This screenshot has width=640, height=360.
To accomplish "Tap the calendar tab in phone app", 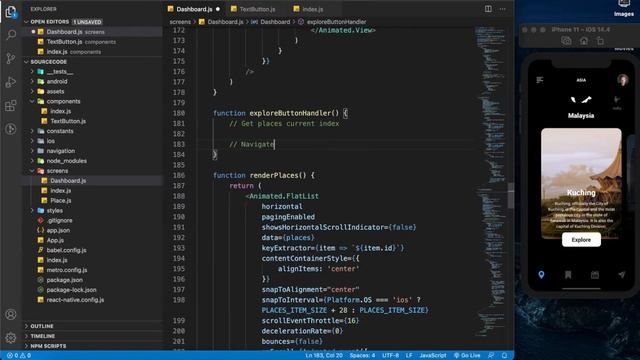I will pyautogui.click(x=595, y=275).
